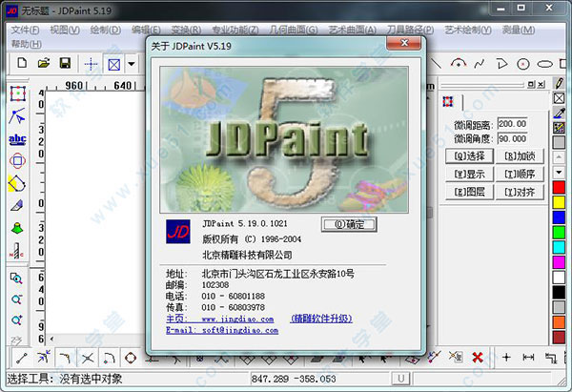Viewport: 572px width, 392px height.
Task: Edit the 微调角度 field showing 90.000
Action: click(x=513, y=138)
